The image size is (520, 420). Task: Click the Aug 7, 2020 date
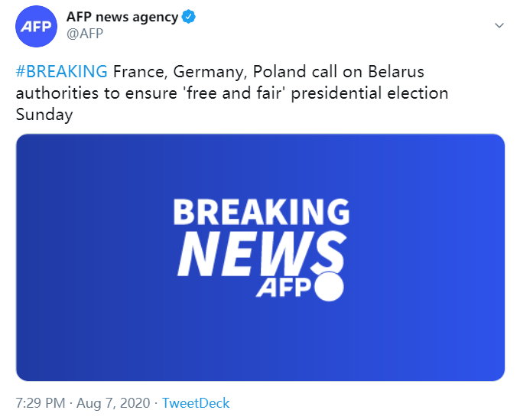coord(112,402)
